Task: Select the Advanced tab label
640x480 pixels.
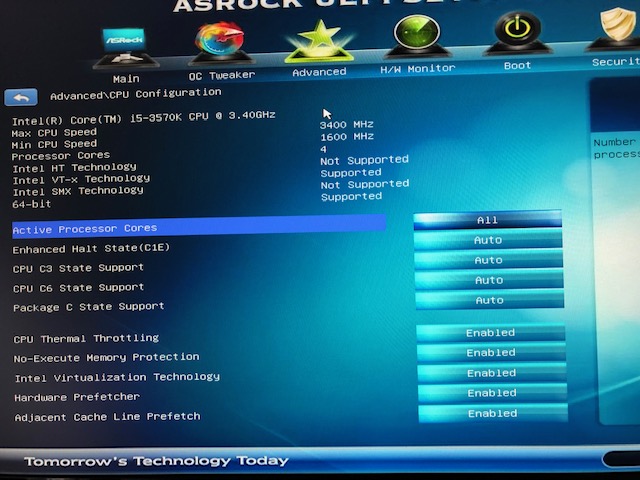Action: tap(319, 72)
